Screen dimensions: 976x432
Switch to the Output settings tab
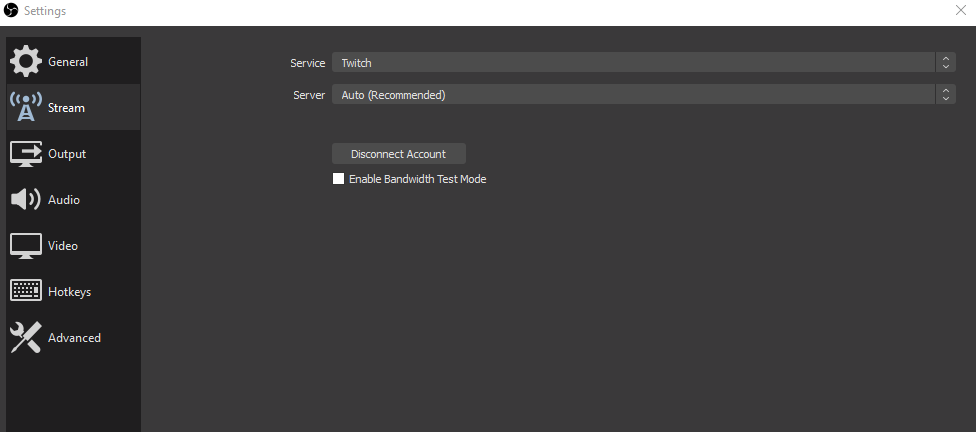click(x=73, y=154)
